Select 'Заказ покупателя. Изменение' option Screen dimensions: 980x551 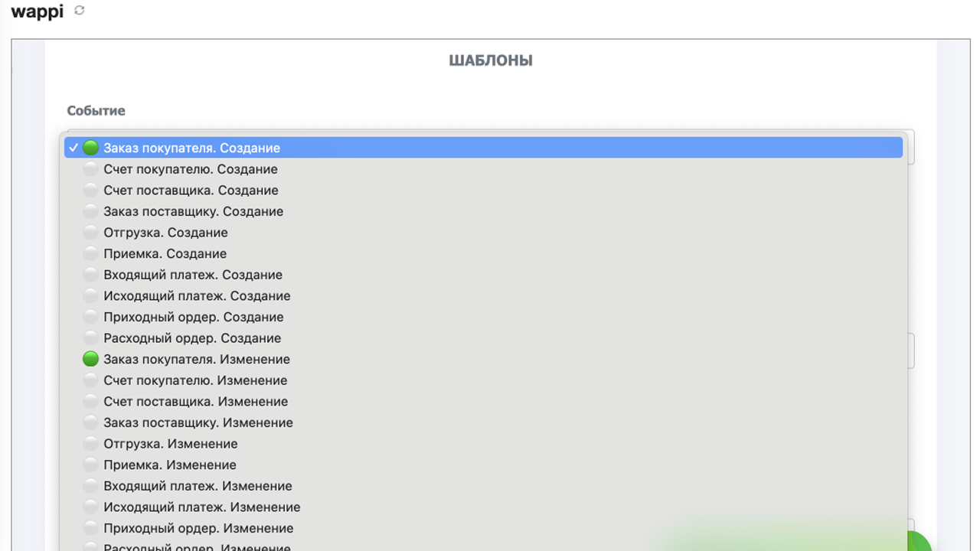(196, 359)
